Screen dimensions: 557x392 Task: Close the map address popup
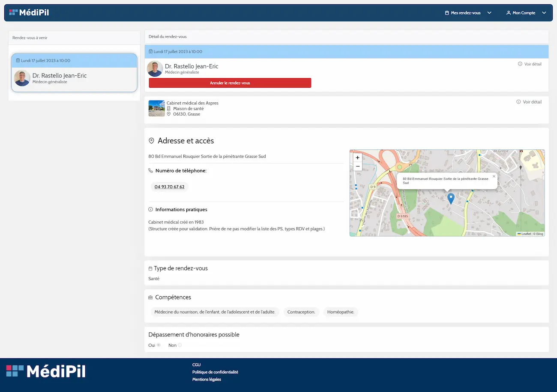click(x=494, y=176)
